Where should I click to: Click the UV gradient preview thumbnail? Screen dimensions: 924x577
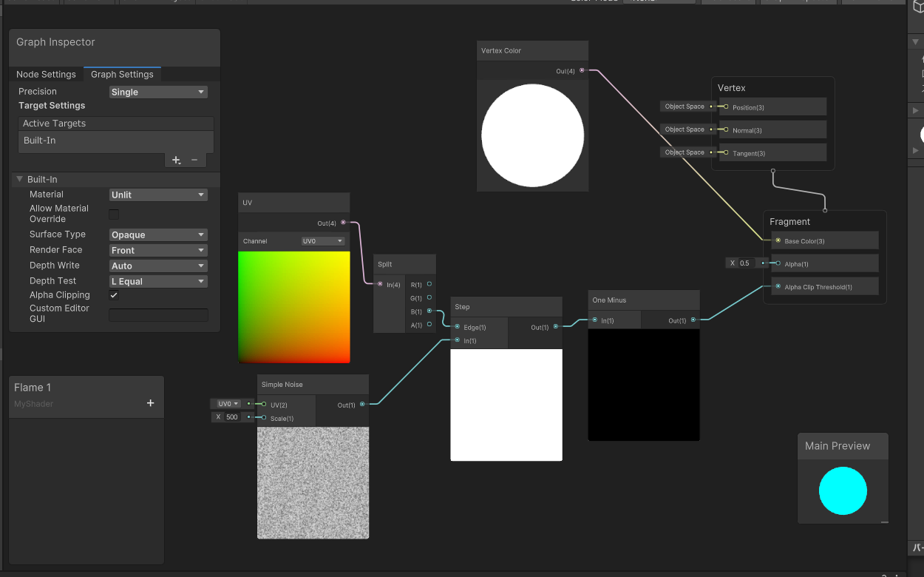click(294, 307)
